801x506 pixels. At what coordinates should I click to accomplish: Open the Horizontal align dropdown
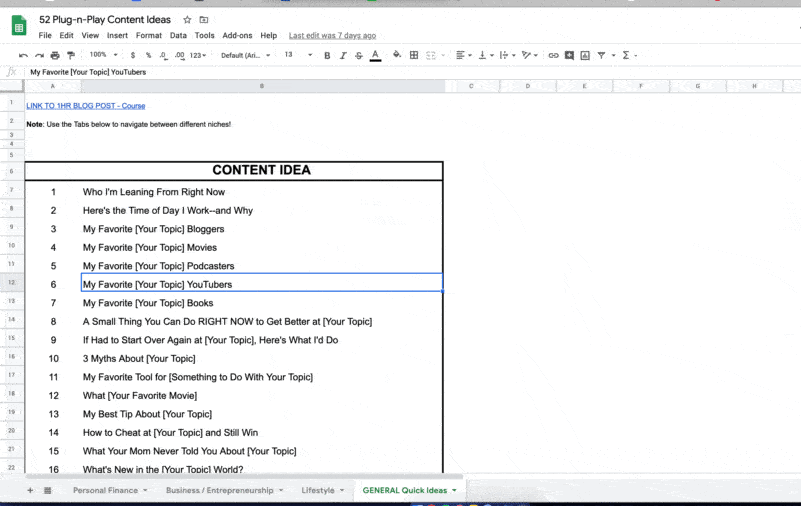pos(463,55)
